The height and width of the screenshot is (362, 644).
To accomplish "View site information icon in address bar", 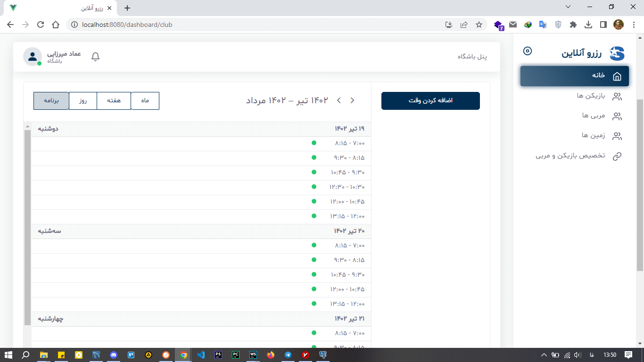I will point(74,25).
